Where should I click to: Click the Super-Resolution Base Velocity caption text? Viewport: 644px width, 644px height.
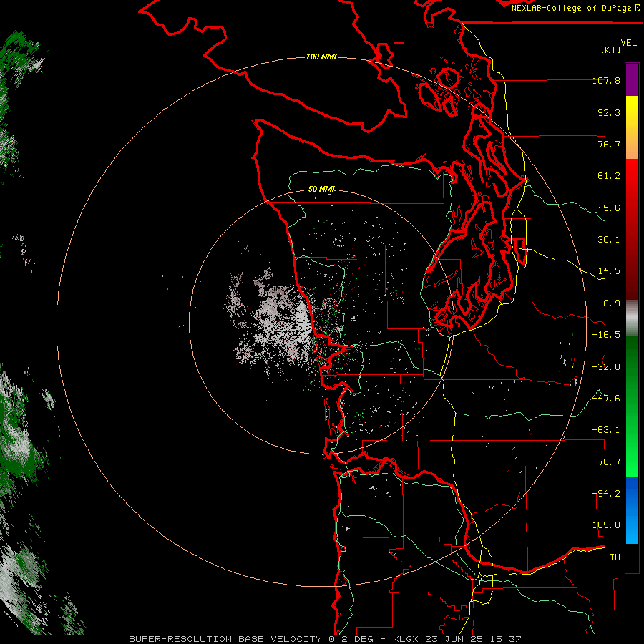(325, 639)
